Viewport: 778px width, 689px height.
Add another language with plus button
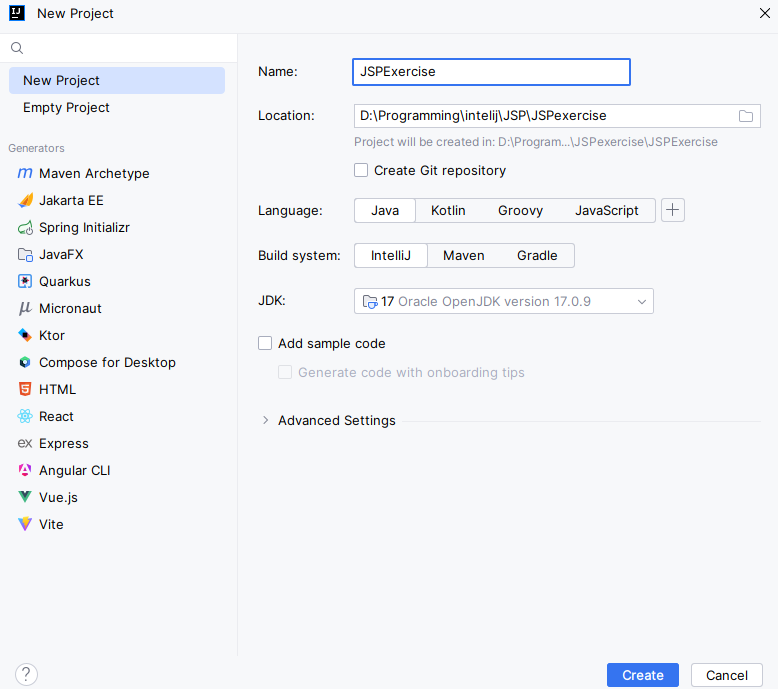pos(673,210)
